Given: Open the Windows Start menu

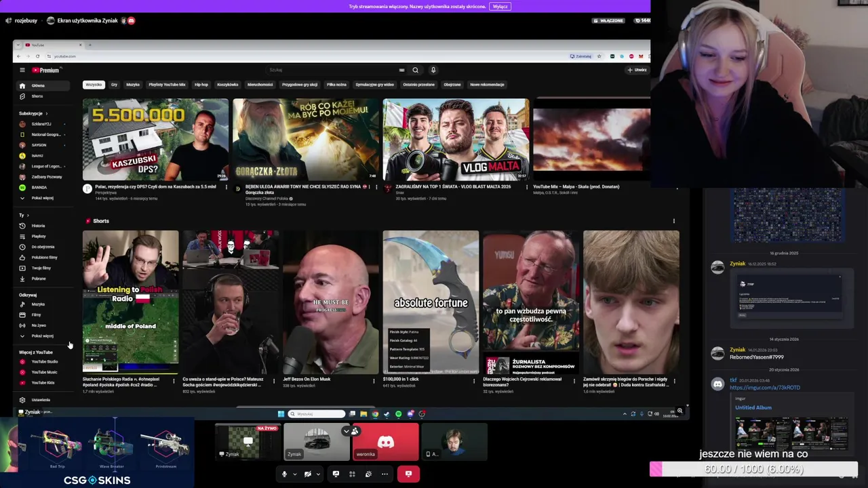Looking at the screenshot, I should [x=281, y=413].
